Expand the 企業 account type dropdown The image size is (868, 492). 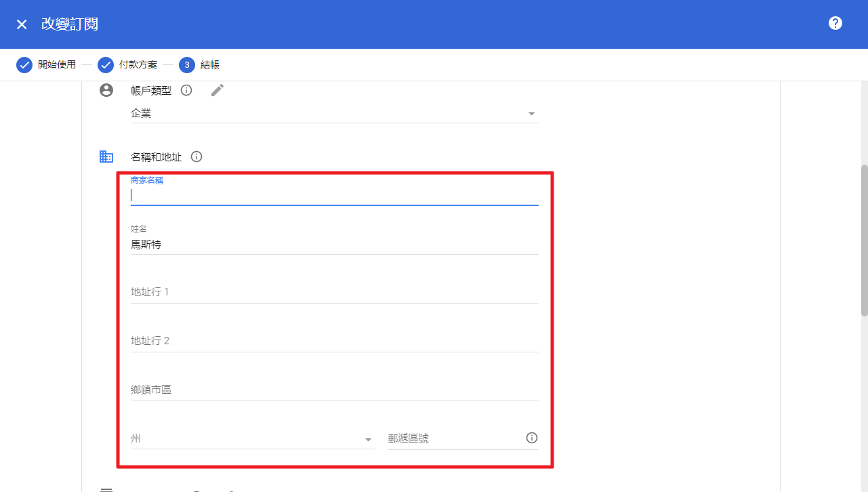click(x=335, y=114)
